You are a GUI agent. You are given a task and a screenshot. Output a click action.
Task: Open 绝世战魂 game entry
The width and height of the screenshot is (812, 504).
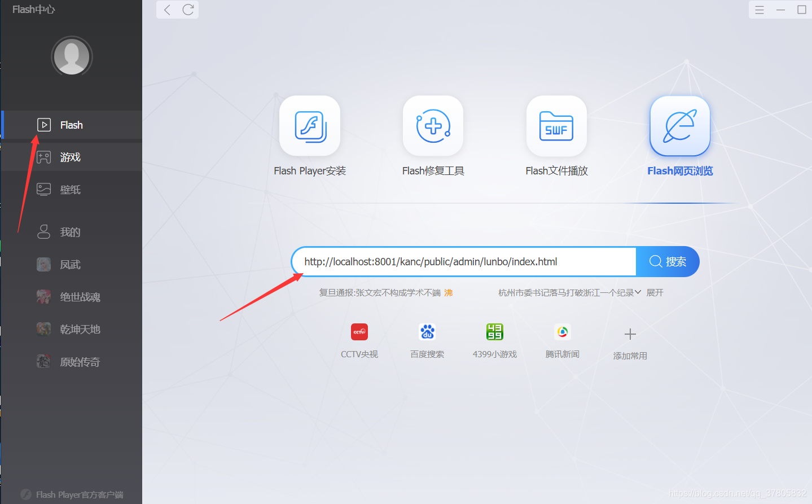(72, 297)
